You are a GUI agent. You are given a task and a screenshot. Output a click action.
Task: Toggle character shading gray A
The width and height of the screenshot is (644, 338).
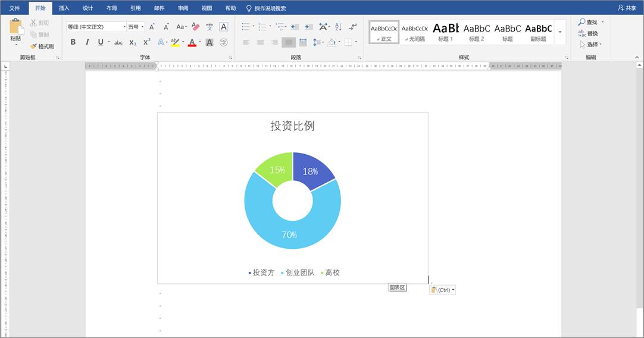pyautogui.click(x=210, y=42)
